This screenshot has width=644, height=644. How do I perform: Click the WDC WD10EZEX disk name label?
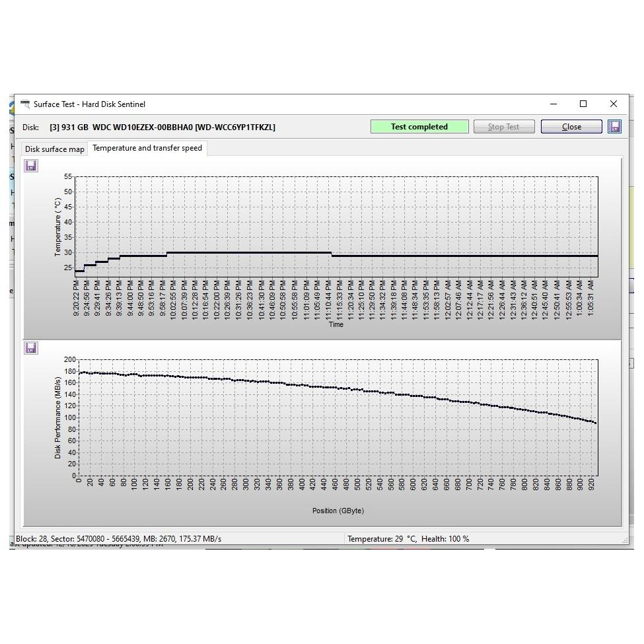point(162,127)
